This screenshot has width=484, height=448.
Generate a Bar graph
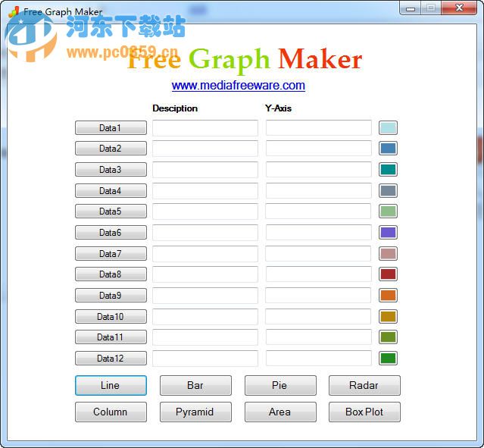click(x=195, y=385)
